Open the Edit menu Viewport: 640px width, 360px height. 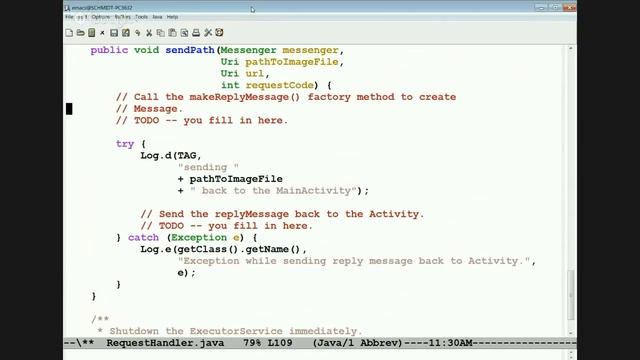click(82, 17)
